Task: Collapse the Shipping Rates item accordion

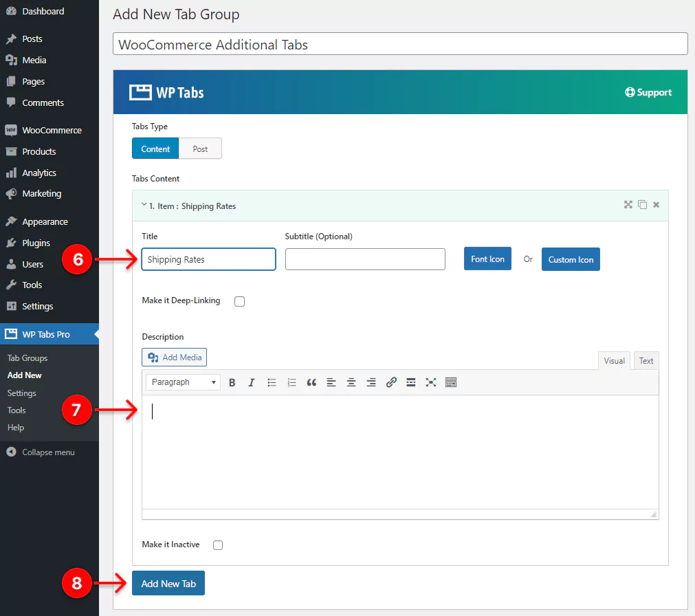Action: pos(144,205)
